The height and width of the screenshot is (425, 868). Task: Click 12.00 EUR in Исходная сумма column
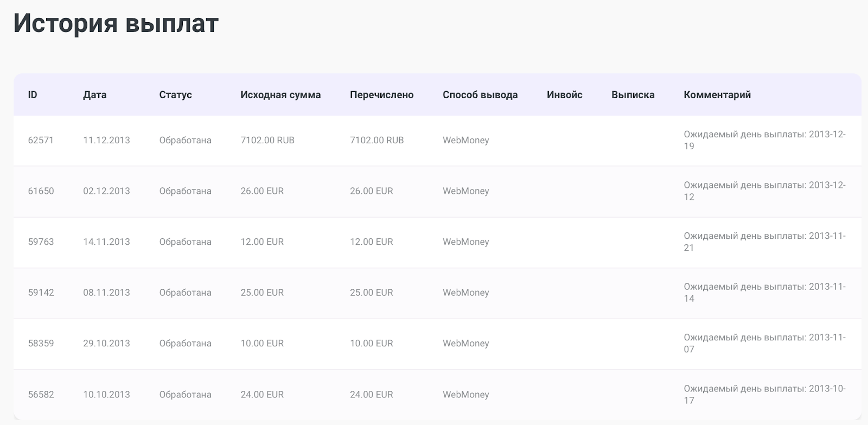pos(262,242)
